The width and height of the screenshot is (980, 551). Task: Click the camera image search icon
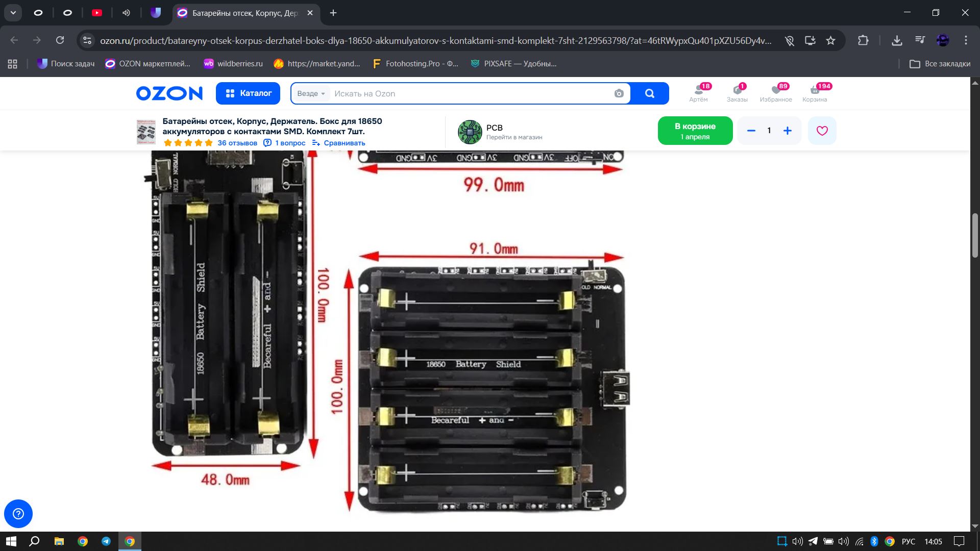619,93
